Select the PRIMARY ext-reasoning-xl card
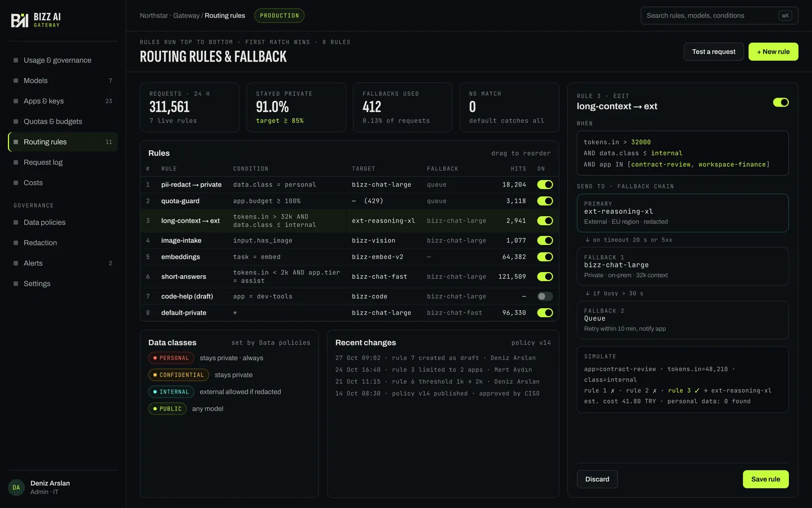Image resolution: width=812 pixels, height=508 pixels. coord(682,213)
